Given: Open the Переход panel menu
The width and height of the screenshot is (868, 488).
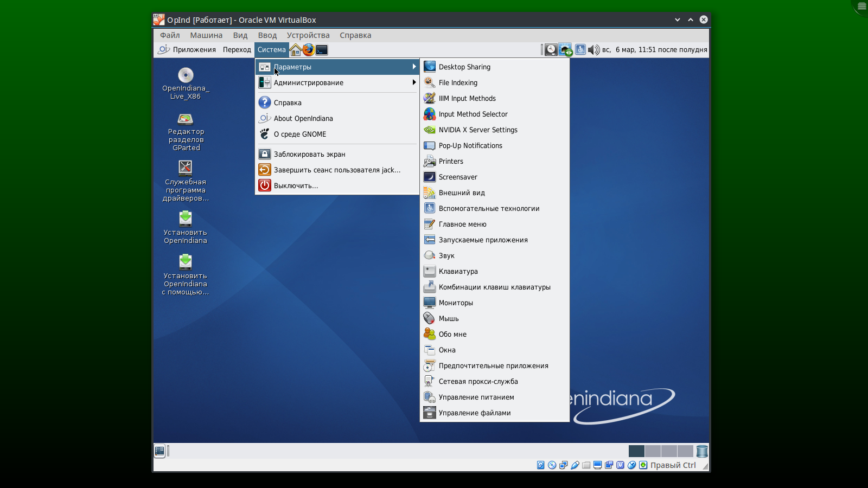Looking at the screenshot, I should click(x=237, y=49).
